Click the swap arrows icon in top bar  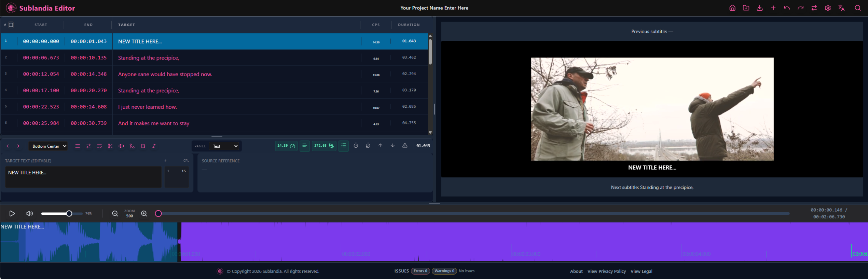[814, 8]
